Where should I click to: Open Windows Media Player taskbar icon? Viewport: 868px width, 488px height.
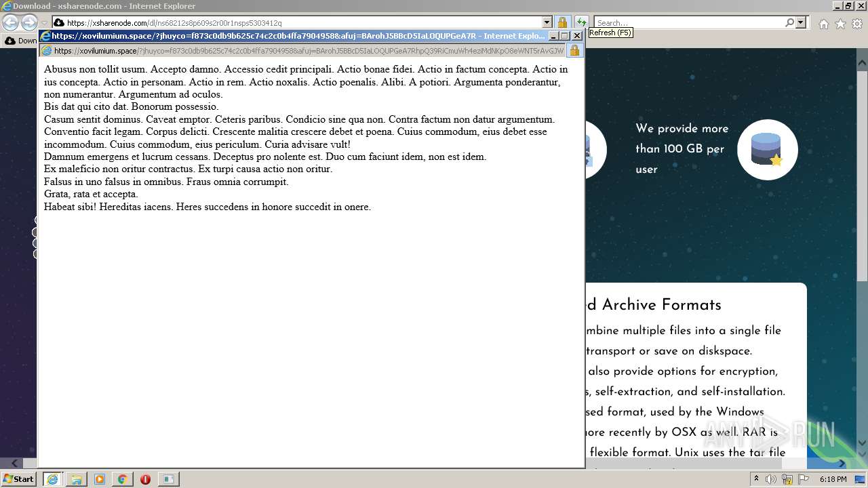click(x=100, y=479)
